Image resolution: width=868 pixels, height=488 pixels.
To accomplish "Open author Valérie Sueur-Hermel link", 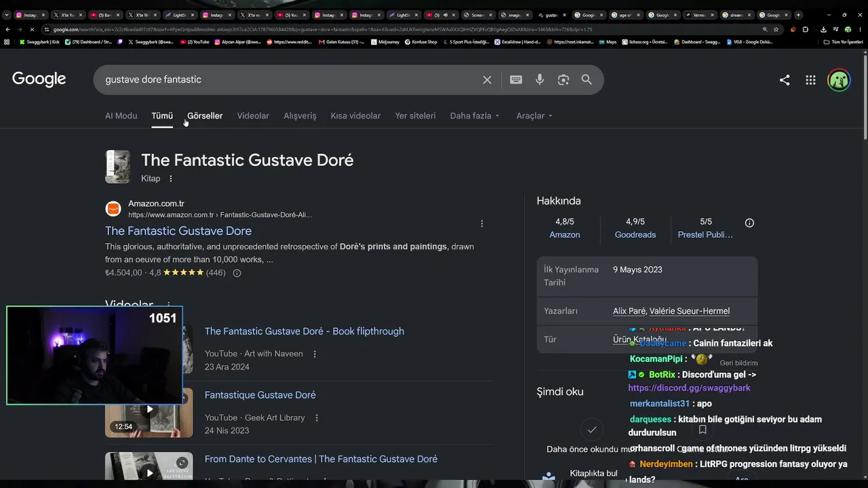I will coord(690,311).
